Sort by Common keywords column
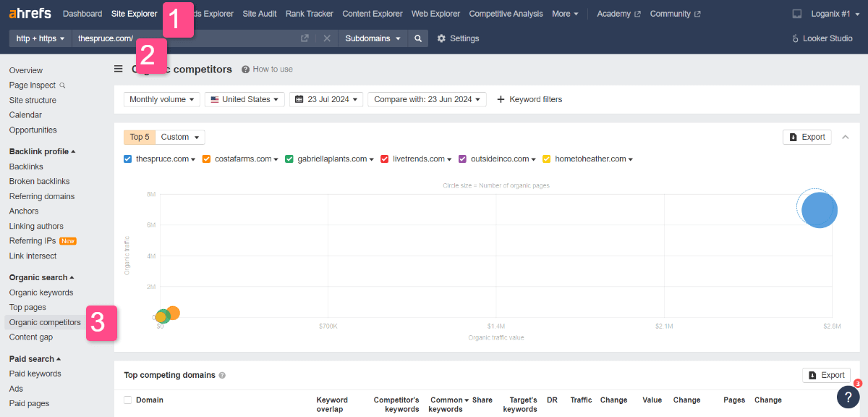This screenshot has height=417, width=868. (448, 404)
